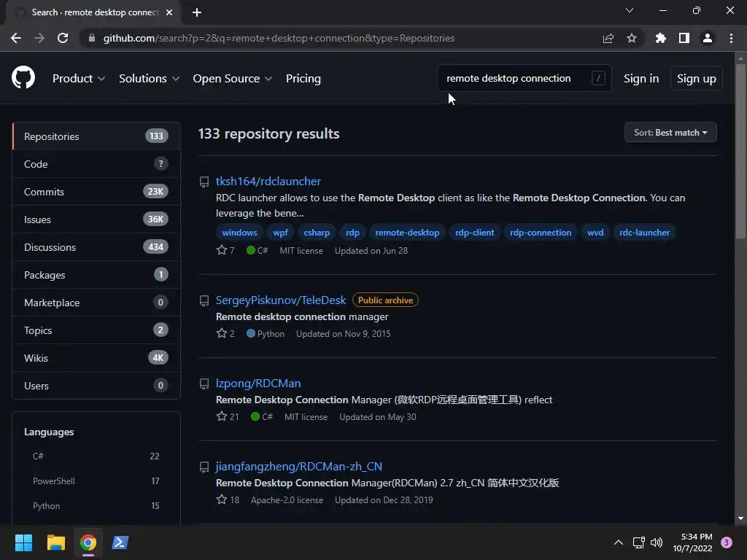Open the network tray icon
Image resolution: width=747 pixels, height=560 pixels.
point(638,542)
